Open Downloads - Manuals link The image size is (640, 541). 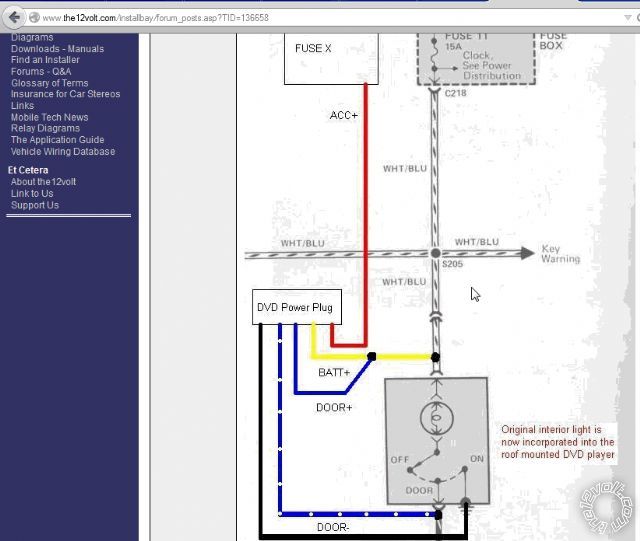[57, 49]
